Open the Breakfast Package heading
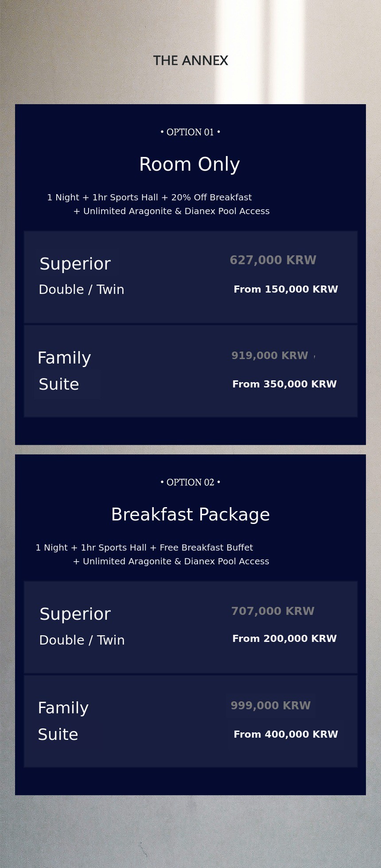Screen dimensions: 381x868 (x=190, y=514)
